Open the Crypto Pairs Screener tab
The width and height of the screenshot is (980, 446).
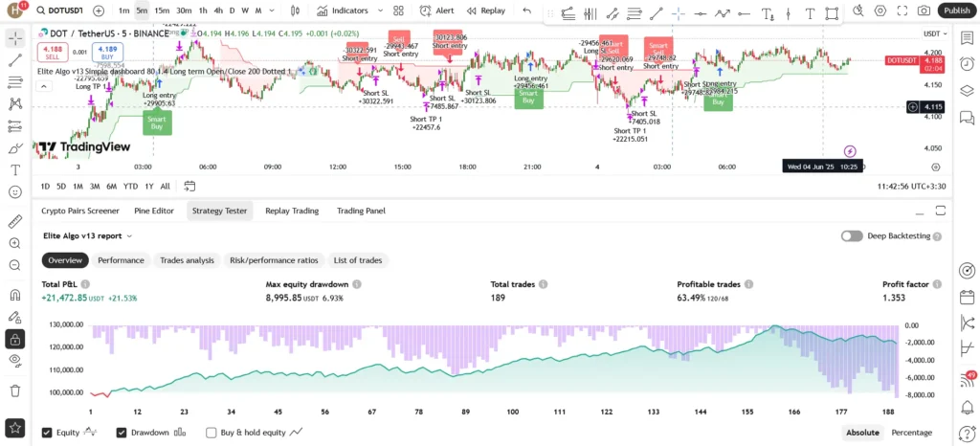click(80, 211)
